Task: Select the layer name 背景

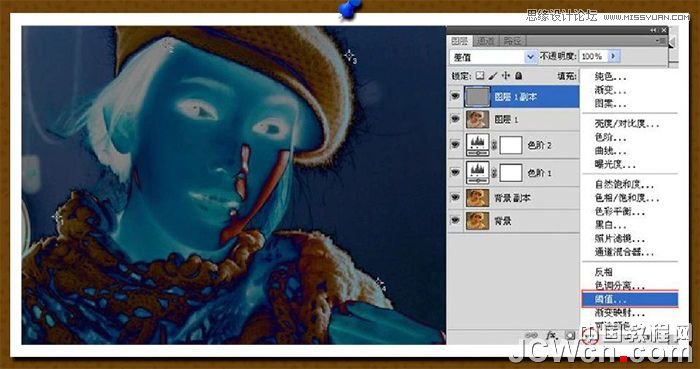Action: coord(503,220)
